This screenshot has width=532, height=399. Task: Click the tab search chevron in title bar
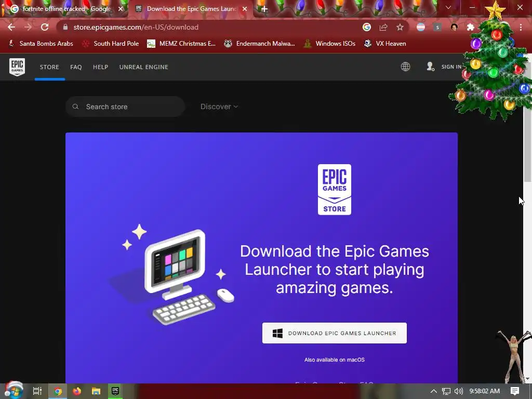click(x=448, y=7)
